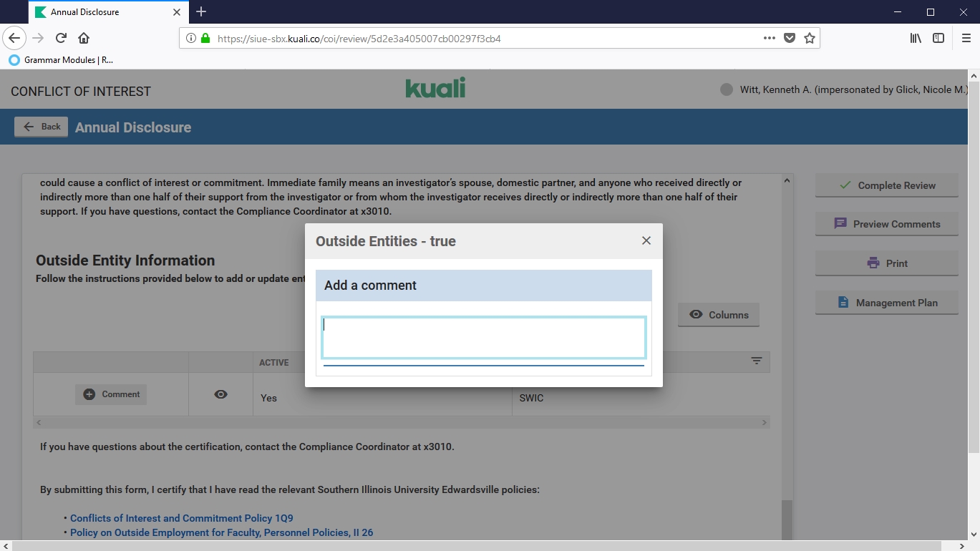This screenshot has width=980, height=551.
Task: Type in the Add a comment field
Action: coord(483,337)
